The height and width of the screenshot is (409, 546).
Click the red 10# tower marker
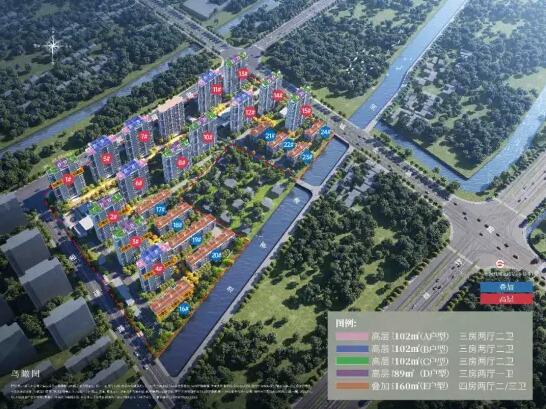tap(208, 136)
